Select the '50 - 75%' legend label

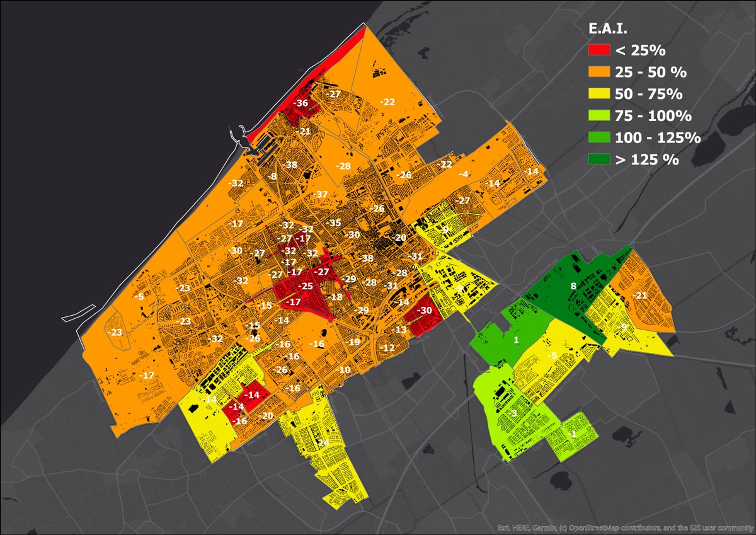point(650,95)
